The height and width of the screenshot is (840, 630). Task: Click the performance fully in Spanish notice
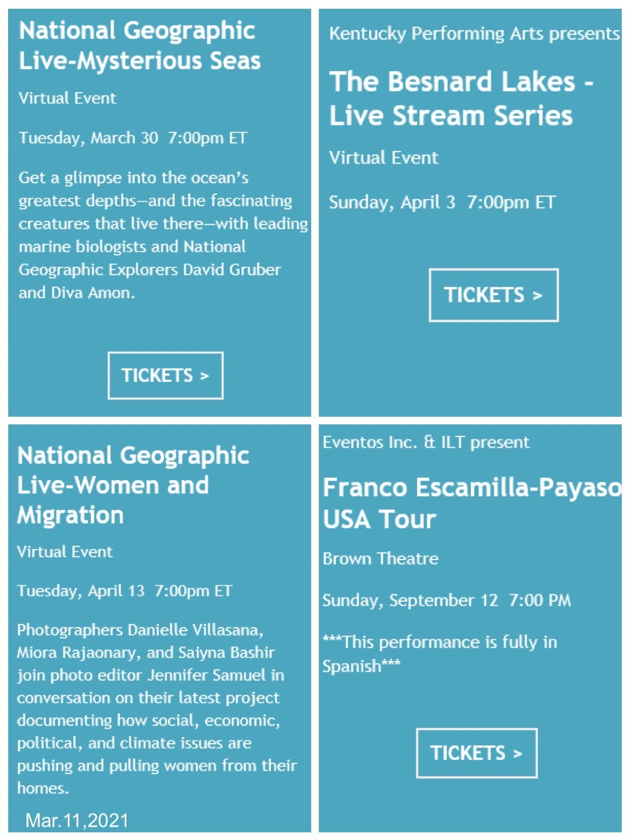click(x=439, y=654)
